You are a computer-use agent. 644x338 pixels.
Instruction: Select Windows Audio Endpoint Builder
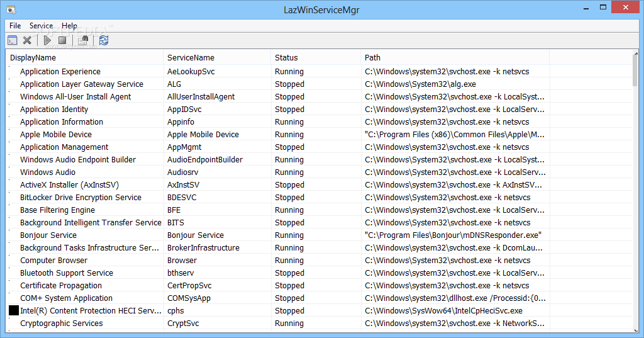[78, 159]
